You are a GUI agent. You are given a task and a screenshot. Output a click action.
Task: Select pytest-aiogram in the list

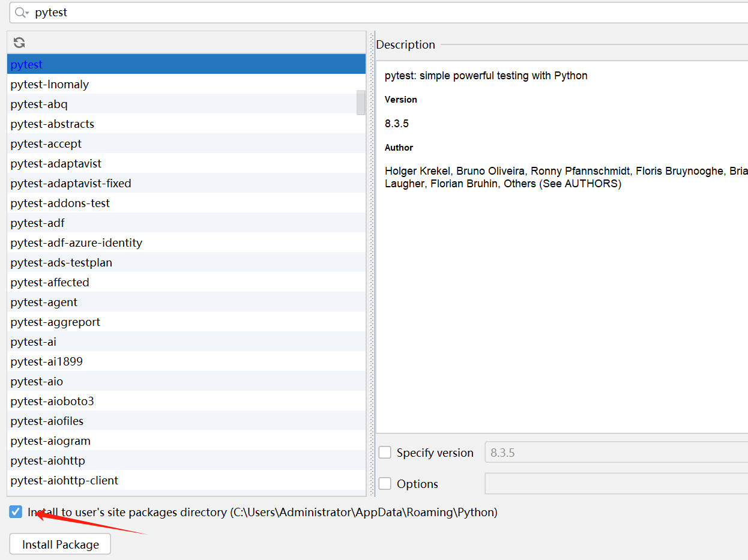186,441
